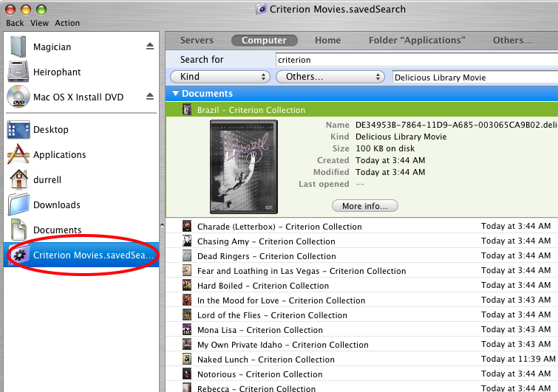Eject the Mac OS X Install DVD
The height and width of the screenshot is (392, 558).
[x=150, y=96]
